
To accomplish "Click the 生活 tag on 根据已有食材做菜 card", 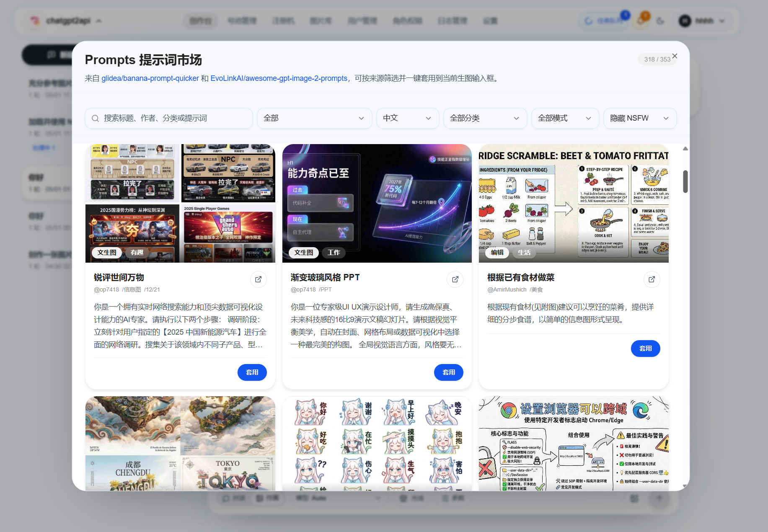I will (x=524, y=253).
